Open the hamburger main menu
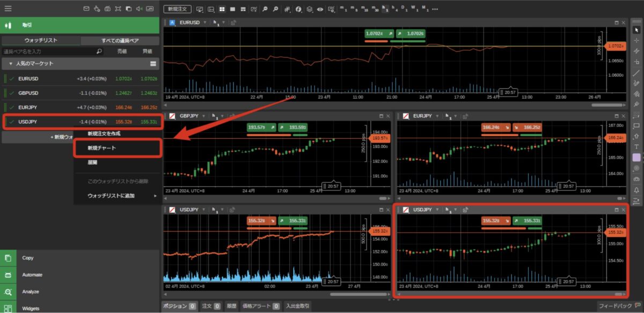 pyautogui.click(x=8, y=9)
